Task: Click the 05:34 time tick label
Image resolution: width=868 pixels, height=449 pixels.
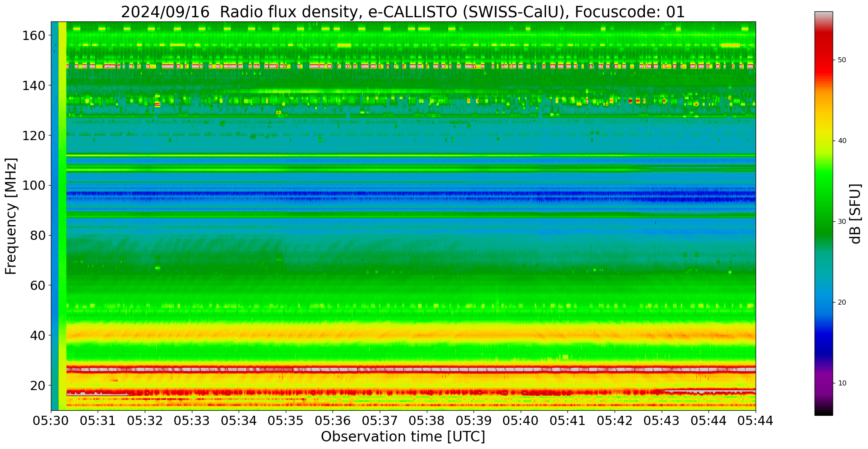Action: [239, 420]
